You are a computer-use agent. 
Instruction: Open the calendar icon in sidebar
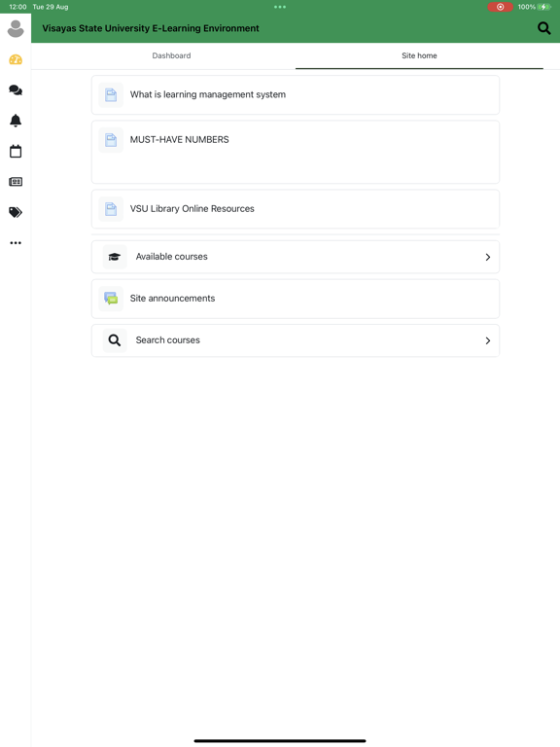click(x=16, y=152)
